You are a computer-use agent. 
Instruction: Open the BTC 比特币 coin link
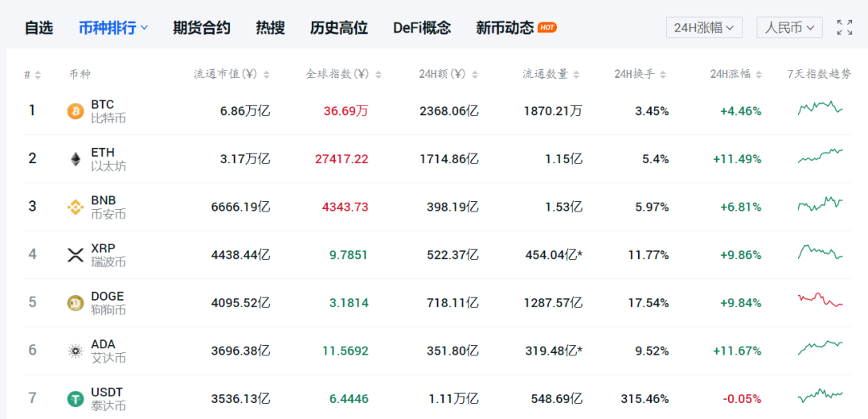(x=108, y=111)
